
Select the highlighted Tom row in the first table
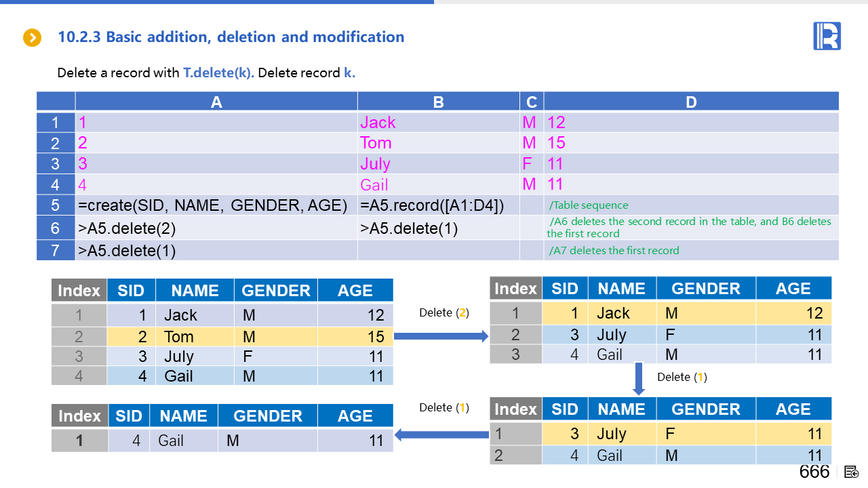250,337
